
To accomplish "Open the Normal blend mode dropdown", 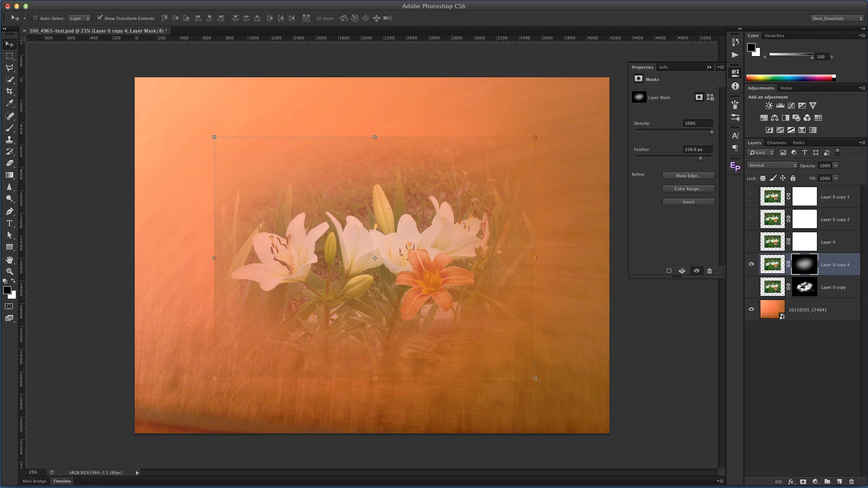I will pyautogui.click(x=772, y=165).
